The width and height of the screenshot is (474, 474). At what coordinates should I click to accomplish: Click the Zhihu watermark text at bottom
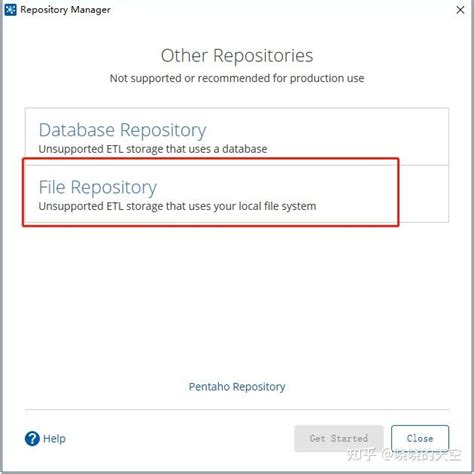404,455
